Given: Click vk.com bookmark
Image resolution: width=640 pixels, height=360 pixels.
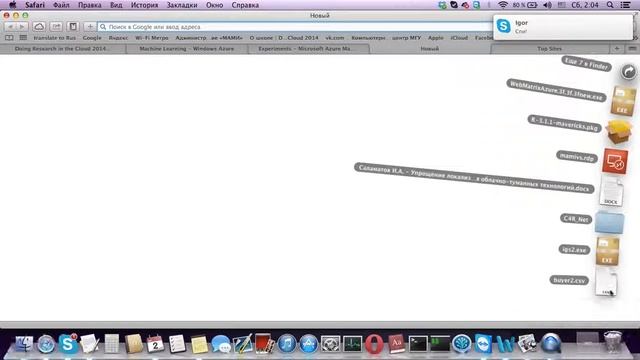Looking at the screenshot, I should [335, 38].
